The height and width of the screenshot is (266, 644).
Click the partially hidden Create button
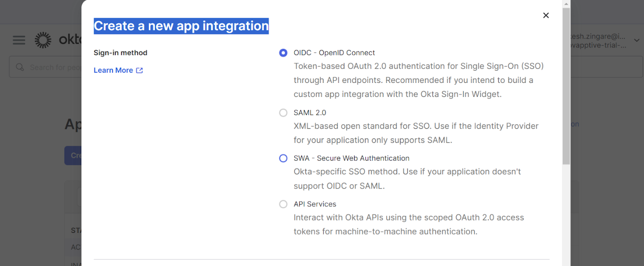(x=73, y=156)
